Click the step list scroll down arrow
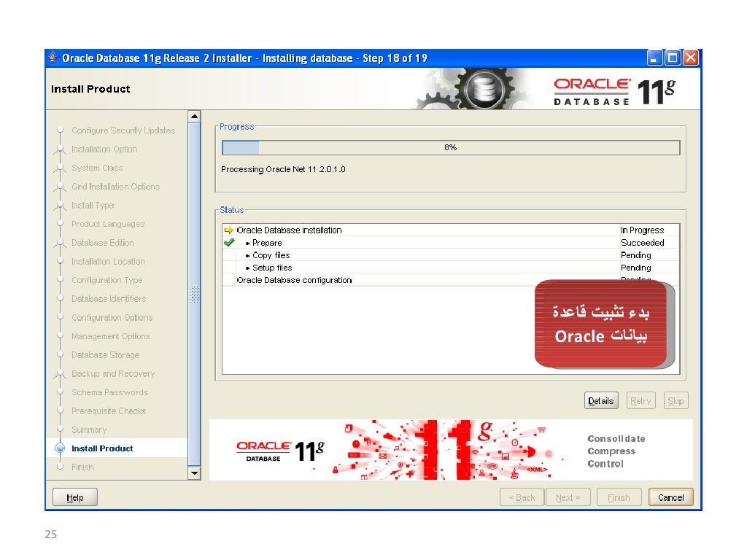This screenshot has height=560, width=747. pyautogui.click(x=194, y=473)
